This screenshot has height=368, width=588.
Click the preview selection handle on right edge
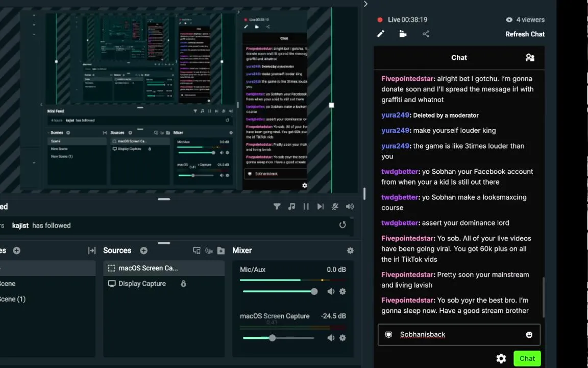[331, 105]
